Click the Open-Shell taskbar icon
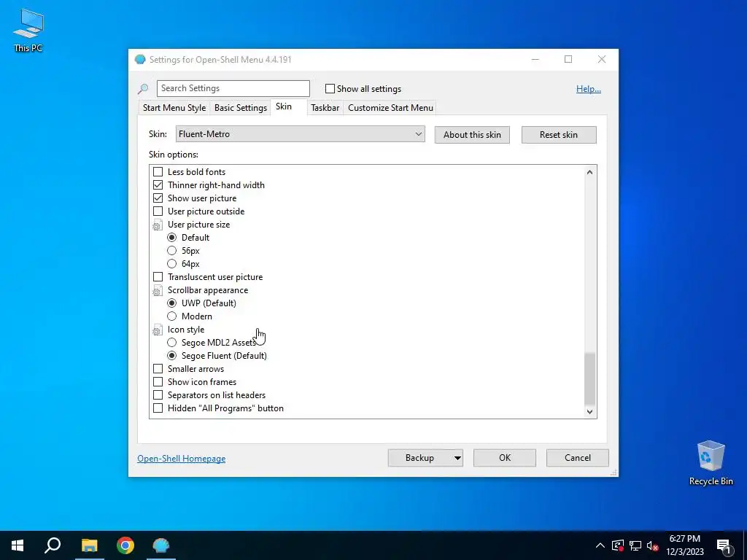The height and width of the screenshot is (560, 747). coord(161,545)
